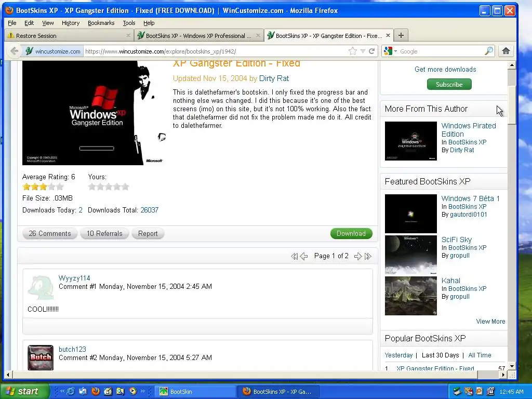Screen dimensions: 532x399
Task: Bookmark this page with the star icon
Action: (353, 51)
